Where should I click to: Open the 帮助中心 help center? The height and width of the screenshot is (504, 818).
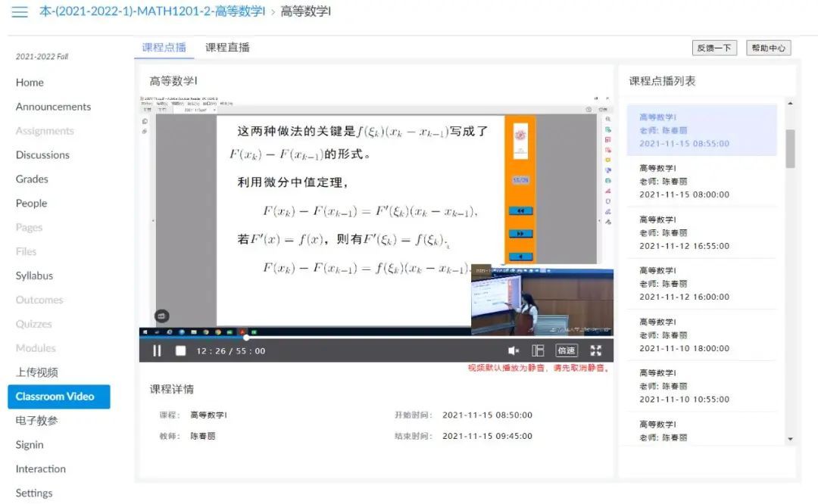(768, 48)
